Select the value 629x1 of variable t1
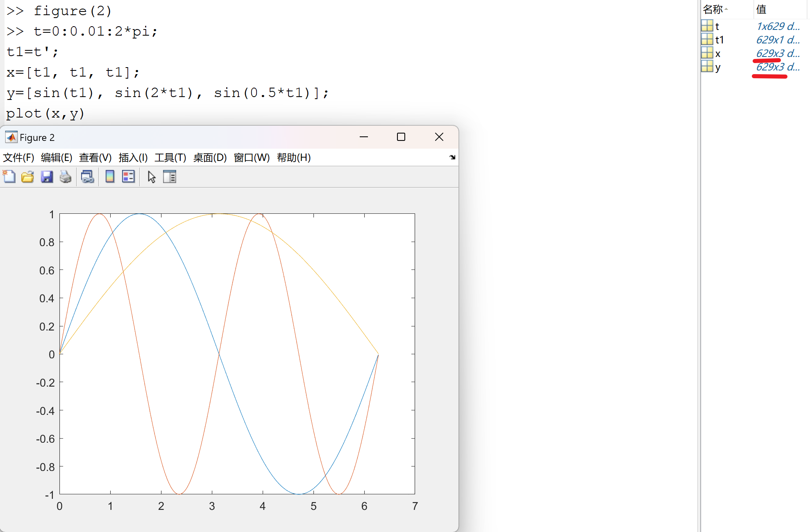This screenshot has width=810, height=532. point(778,40)
